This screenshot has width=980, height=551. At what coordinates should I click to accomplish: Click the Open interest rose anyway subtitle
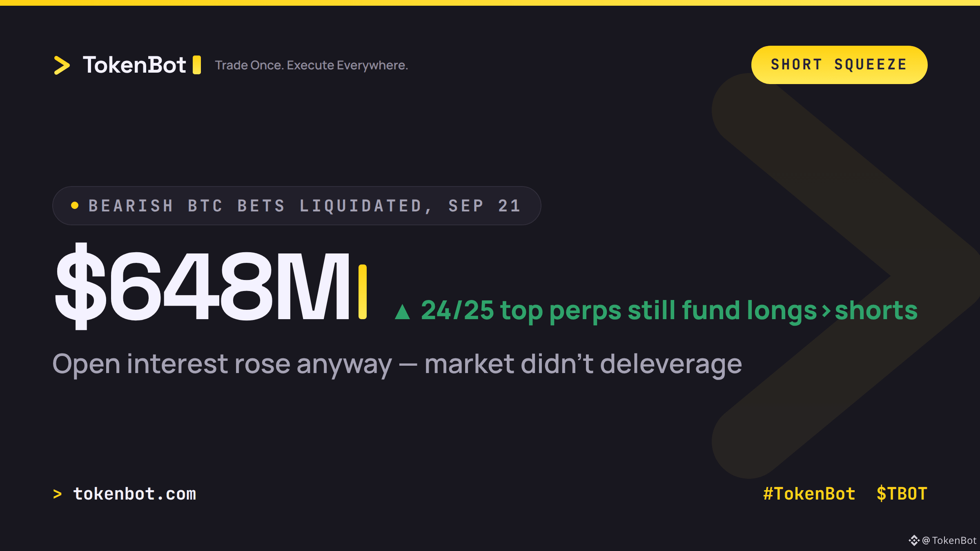click(397, 364)
